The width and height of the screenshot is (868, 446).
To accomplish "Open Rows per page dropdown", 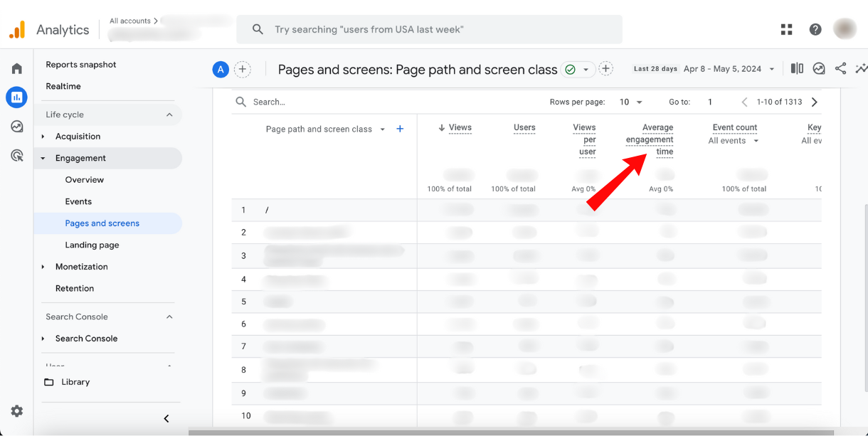I will click(630, 102).
